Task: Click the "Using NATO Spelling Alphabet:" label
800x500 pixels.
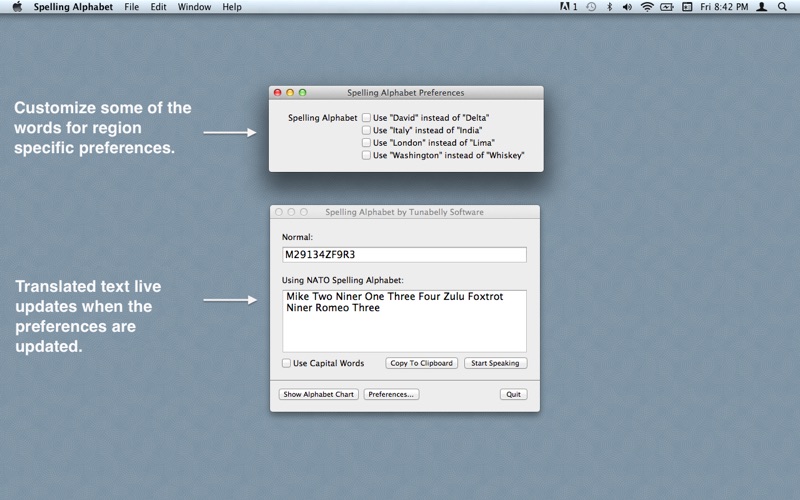Action: [x=342, y=280]
